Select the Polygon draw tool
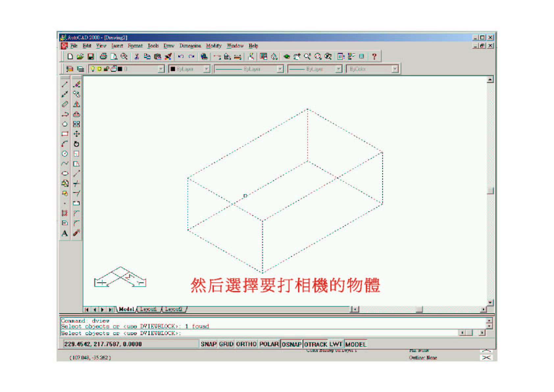Screen dimensions: 554x392 pos(65,124)
